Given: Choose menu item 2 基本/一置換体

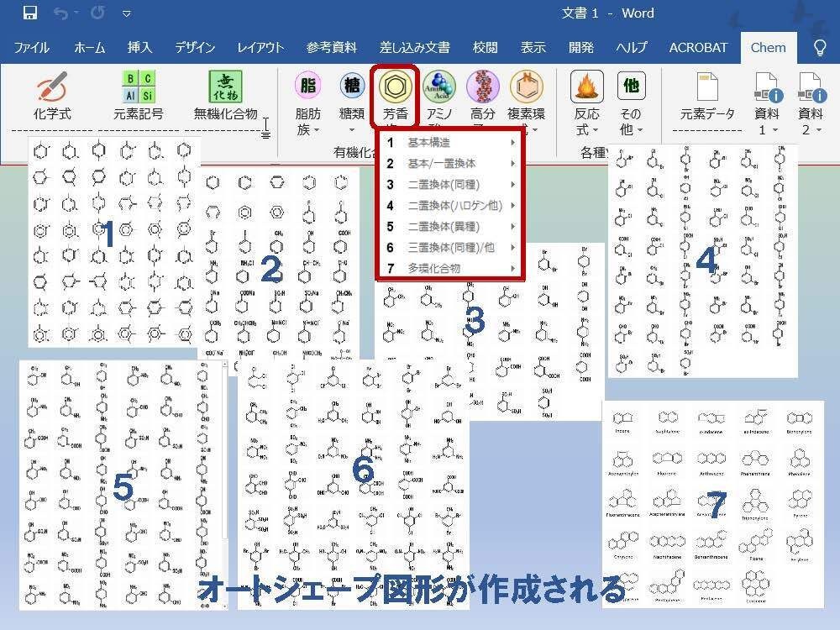Looking at the screenshot, I should [450, 164].
